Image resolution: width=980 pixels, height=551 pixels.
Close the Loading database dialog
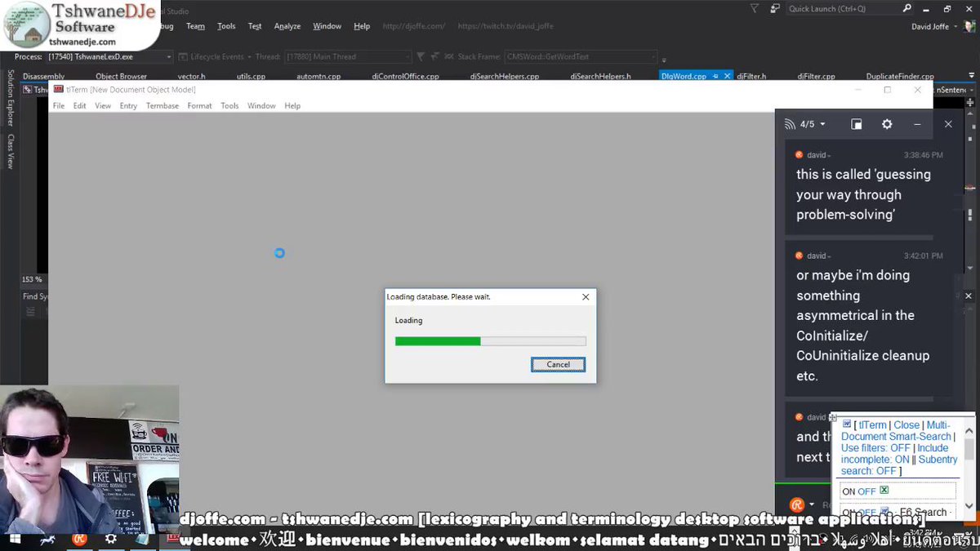click(x=586, y=297)
